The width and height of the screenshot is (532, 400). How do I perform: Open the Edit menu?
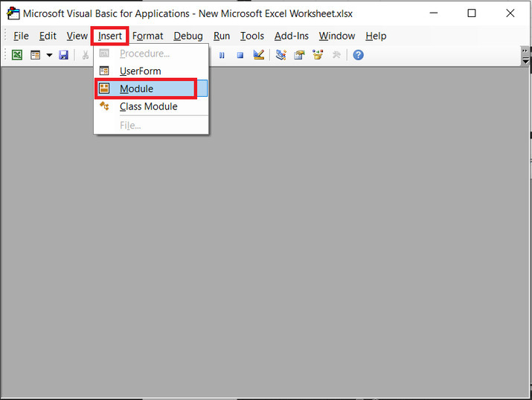pyautogui.click(x=48, y=36)
